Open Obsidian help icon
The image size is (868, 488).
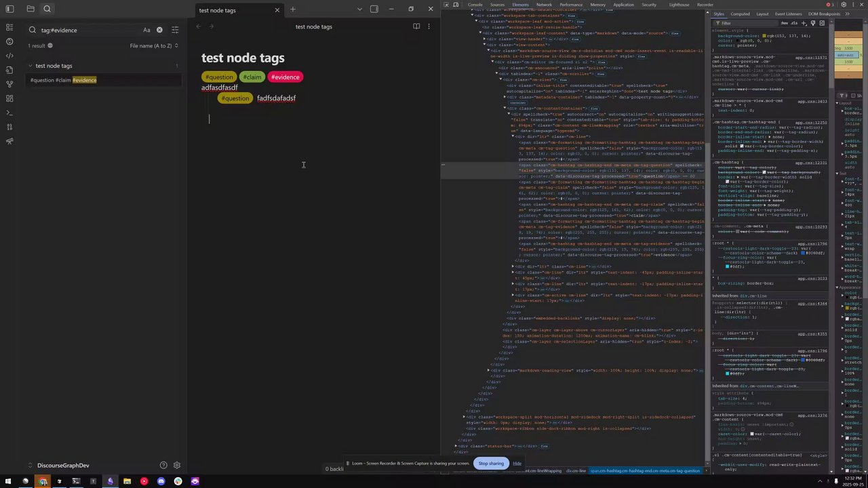click(x=163, y=465)
